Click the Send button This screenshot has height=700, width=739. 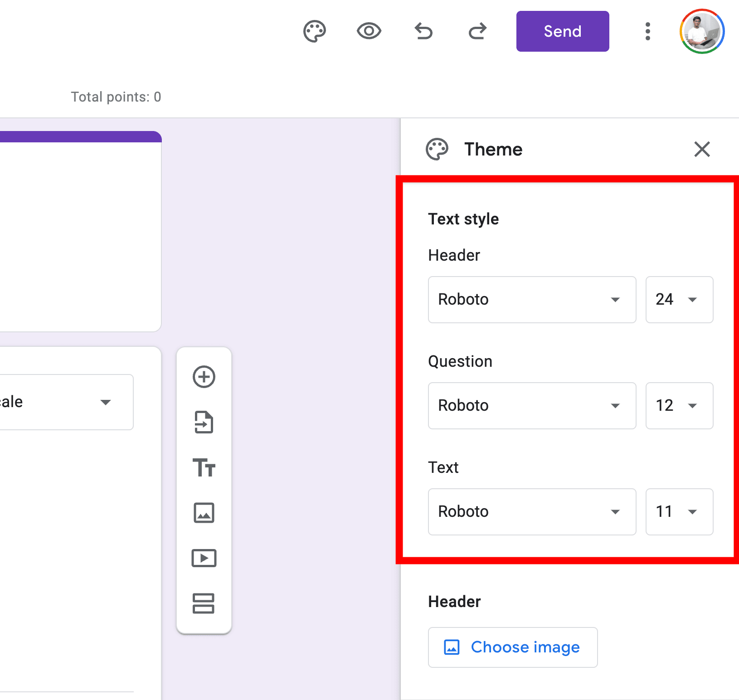(x=562, y=31)
